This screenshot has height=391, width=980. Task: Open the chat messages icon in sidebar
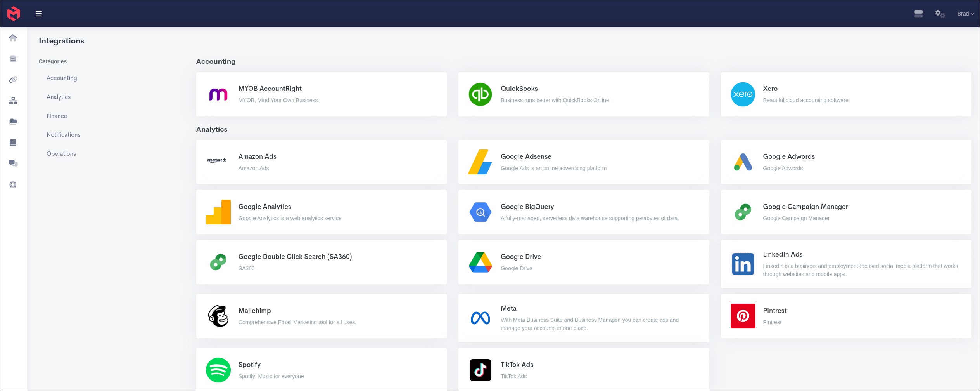(x=13, y=163)
